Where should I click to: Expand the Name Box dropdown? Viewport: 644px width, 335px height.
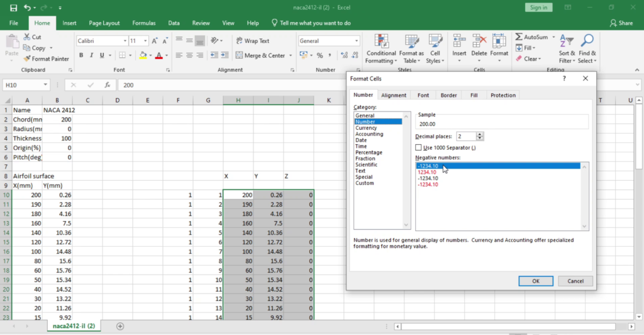45,85
